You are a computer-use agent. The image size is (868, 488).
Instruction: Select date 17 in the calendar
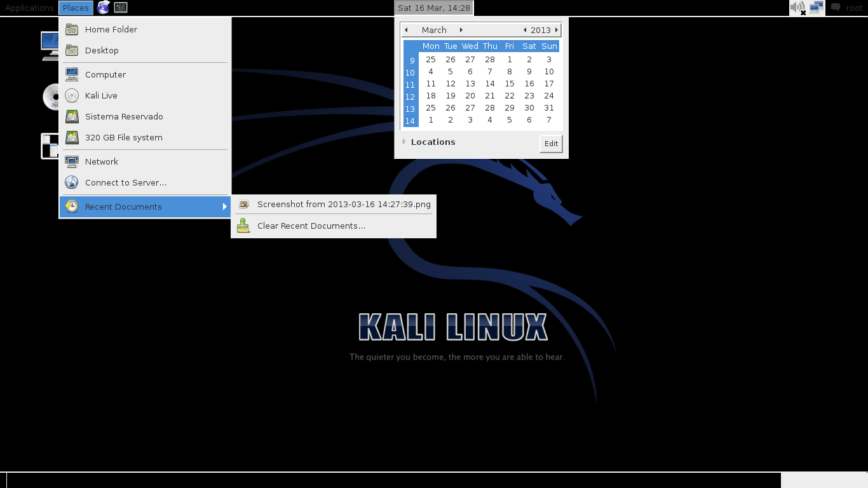(x=549, y=83)
